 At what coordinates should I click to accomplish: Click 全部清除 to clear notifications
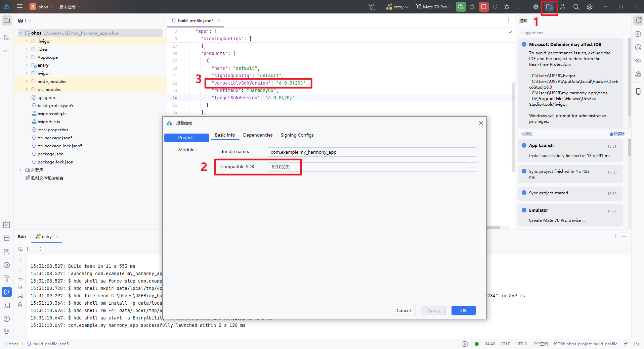[x=617, y=134]
